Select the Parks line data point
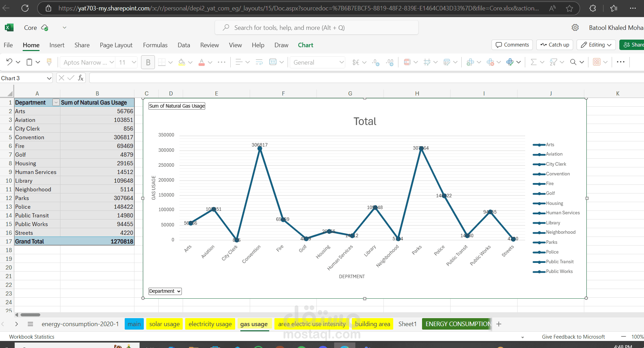The height and width of the screenshot is (348, 644). point(421,149)
